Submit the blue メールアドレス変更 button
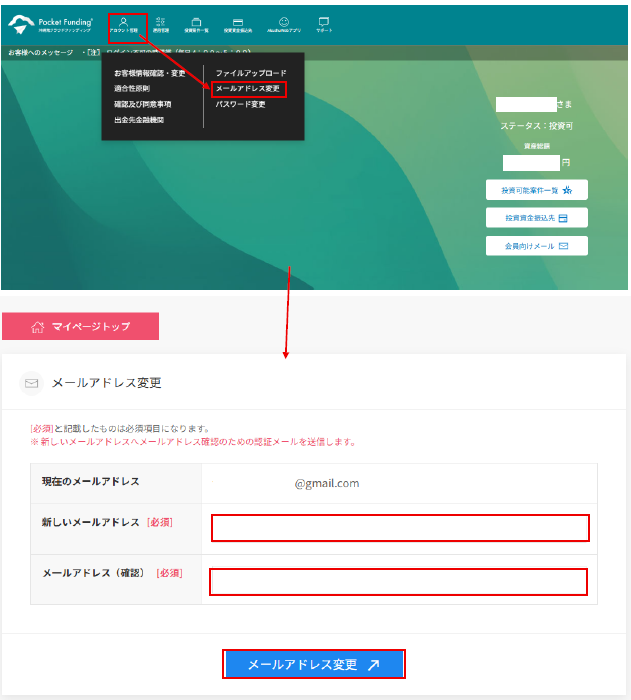 313,664
